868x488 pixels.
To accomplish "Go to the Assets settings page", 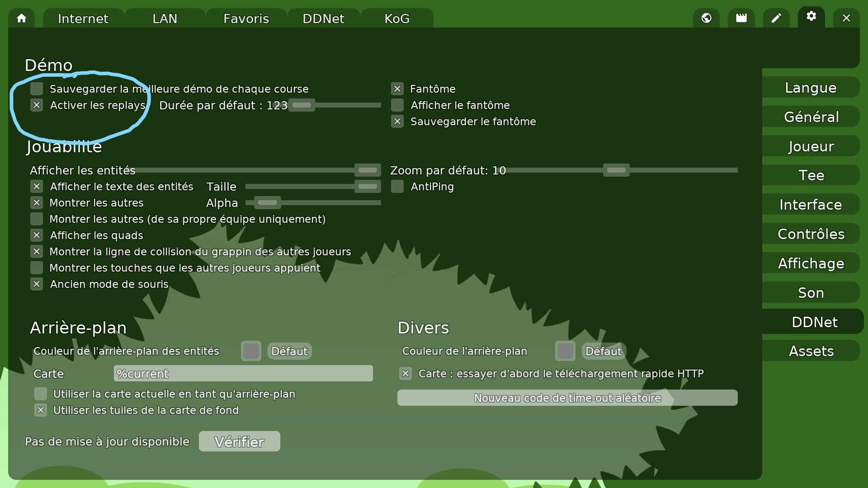I will 811,351.
